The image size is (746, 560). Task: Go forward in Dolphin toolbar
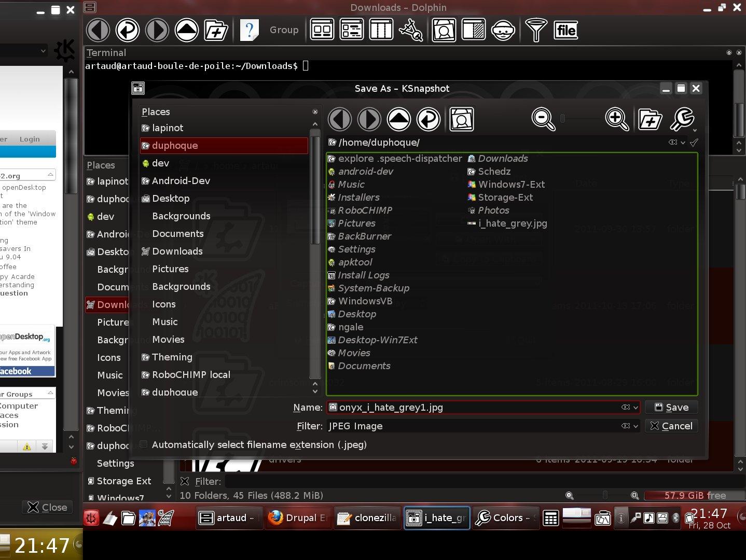157,30
